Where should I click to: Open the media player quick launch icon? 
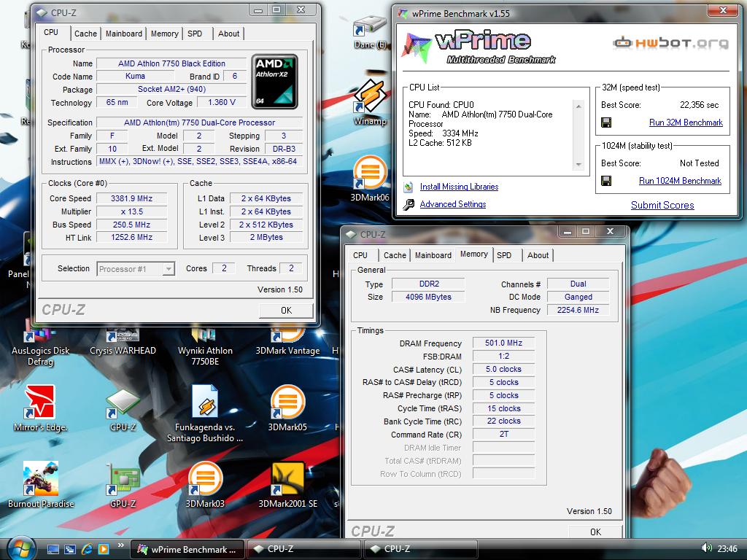[x=104, y=549]
